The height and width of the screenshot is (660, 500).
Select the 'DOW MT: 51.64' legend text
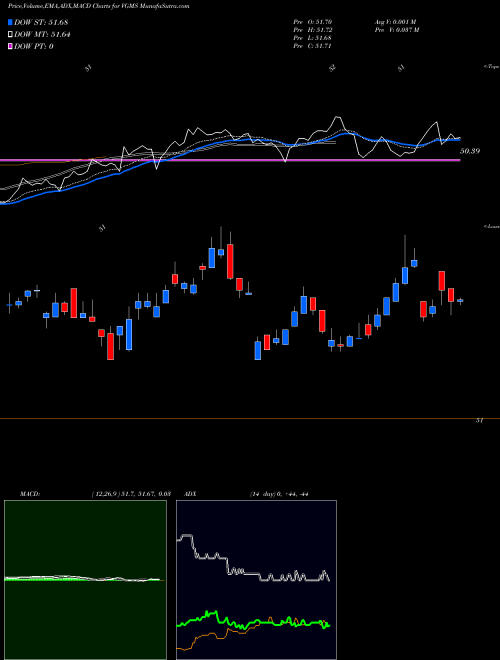pyautogui.click(x=42, y=35)
